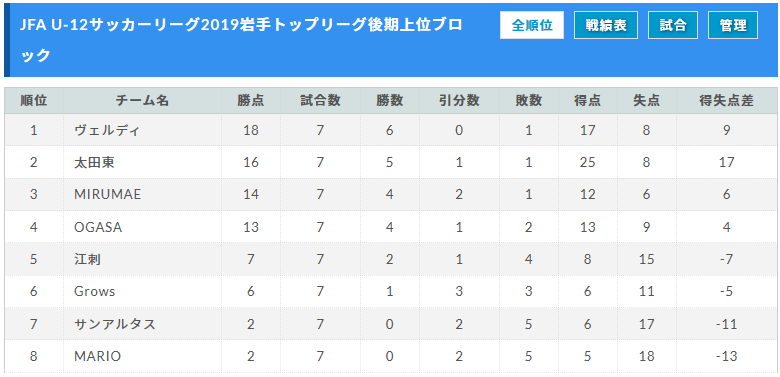Click the OGASA team name

(98, 227)
